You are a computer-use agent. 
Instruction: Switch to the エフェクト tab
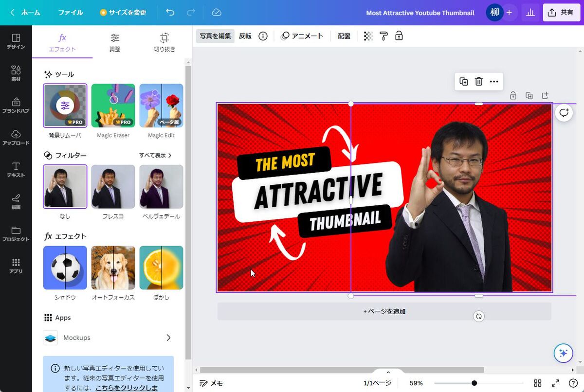click(62, 43)
